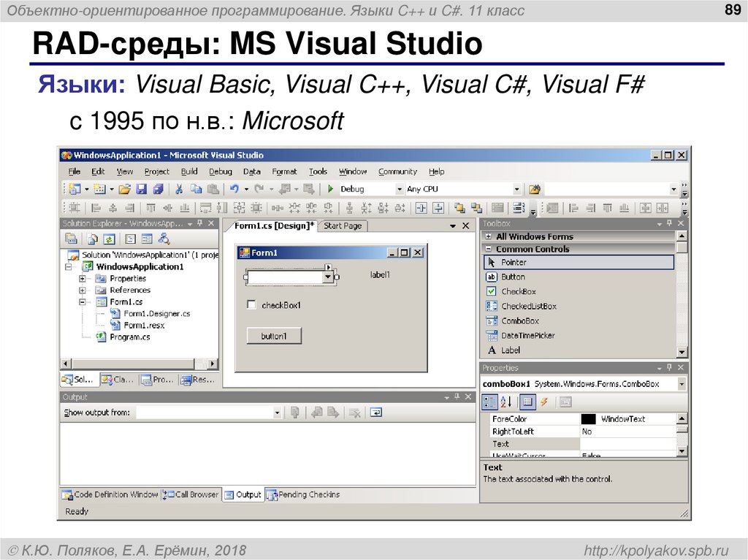Open the Debug configuration dropdown
Image resolution: width=748 pixels, height=560 pixels.
(399, 189)
